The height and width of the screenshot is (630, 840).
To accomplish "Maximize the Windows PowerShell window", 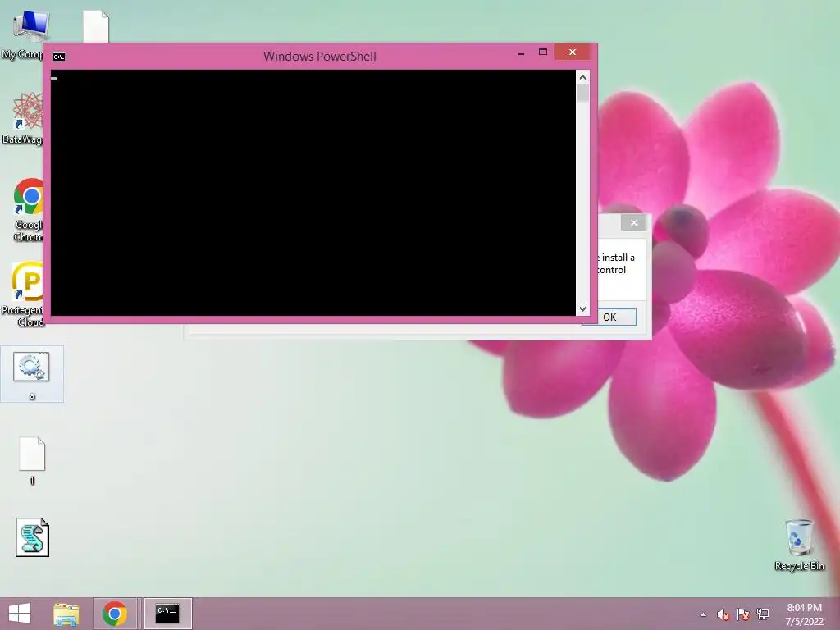I will pos(543,52).
